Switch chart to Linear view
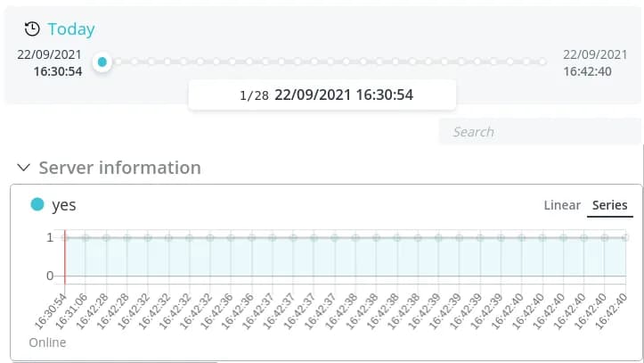This screenshot has width=644, height=363. [562, 205]
